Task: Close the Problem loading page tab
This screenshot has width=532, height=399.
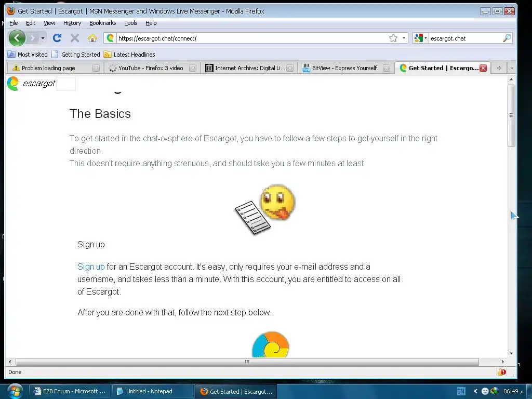Action: coord(96,68)
